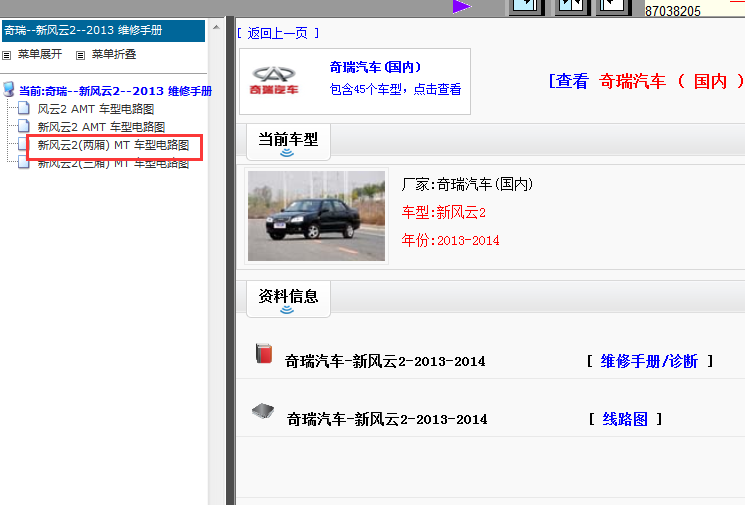Click the Chery logo image
Screen dimensions: 745x505
coord(274,80)
